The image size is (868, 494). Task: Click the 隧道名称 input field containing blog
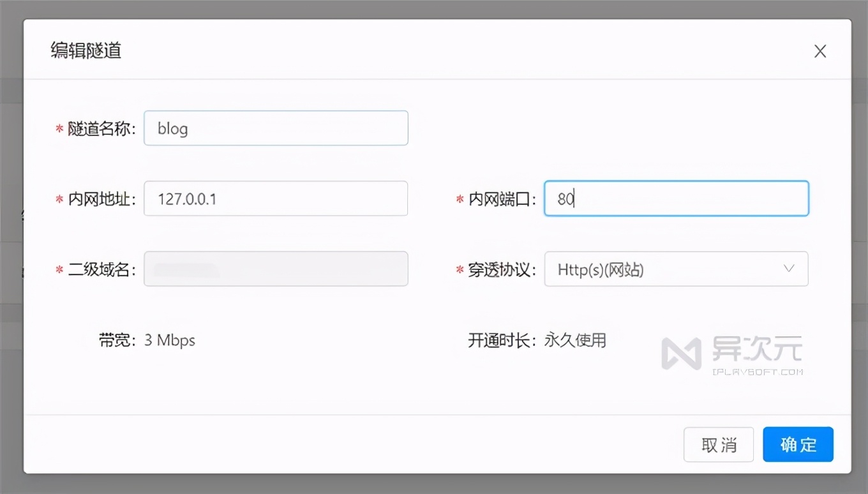[x=276, y=128]
